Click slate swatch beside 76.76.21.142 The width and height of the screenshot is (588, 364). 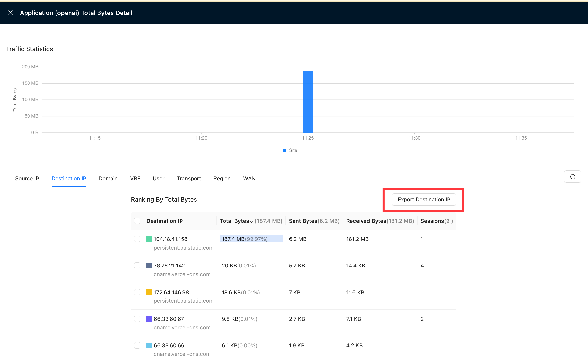(149, 266)
